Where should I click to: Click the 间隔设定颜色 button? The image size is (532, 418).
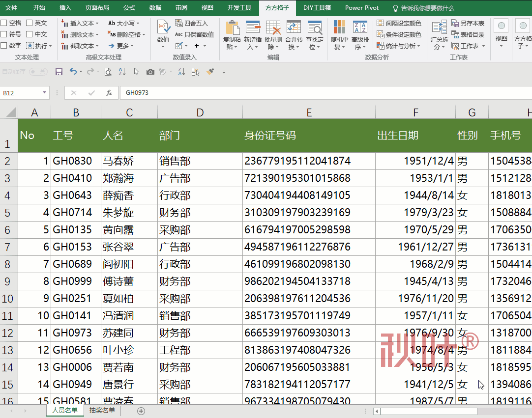click(399, 23)
